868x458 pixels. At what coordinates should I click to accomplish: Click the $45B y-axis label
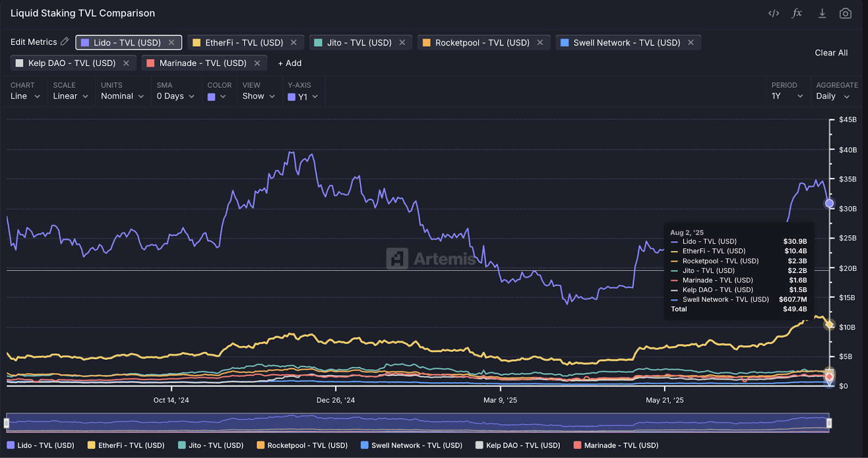(848, 119)
